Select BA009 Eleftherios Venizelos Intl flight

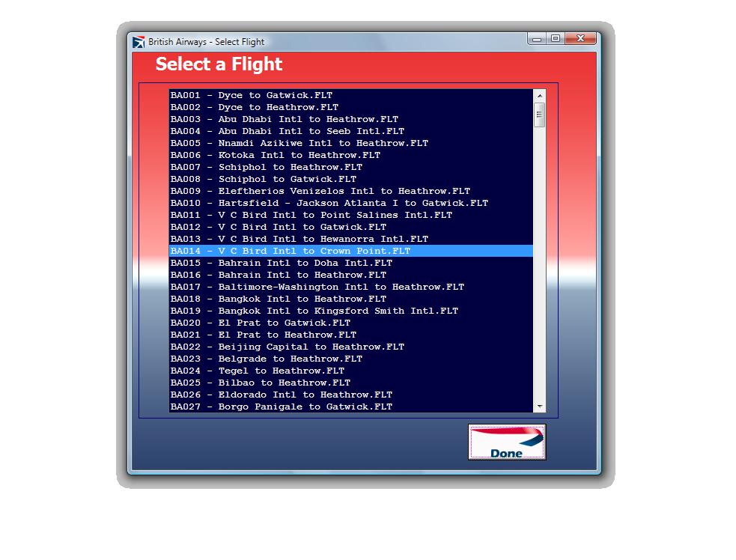(351, 191)
